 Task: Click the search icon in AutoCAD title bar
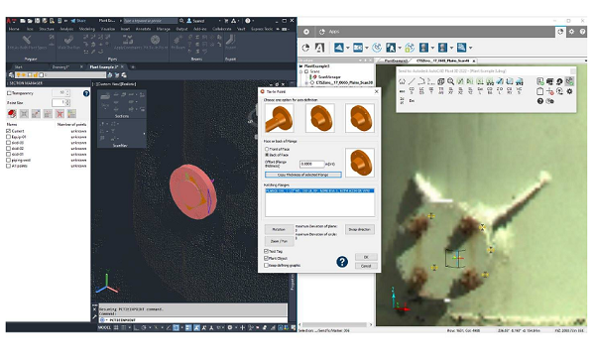[181, 21]
